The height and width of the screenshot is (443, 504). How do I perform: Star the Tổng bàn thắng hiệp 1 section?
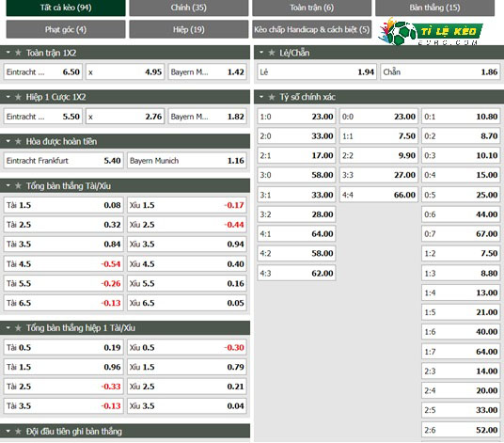(18, 328)
